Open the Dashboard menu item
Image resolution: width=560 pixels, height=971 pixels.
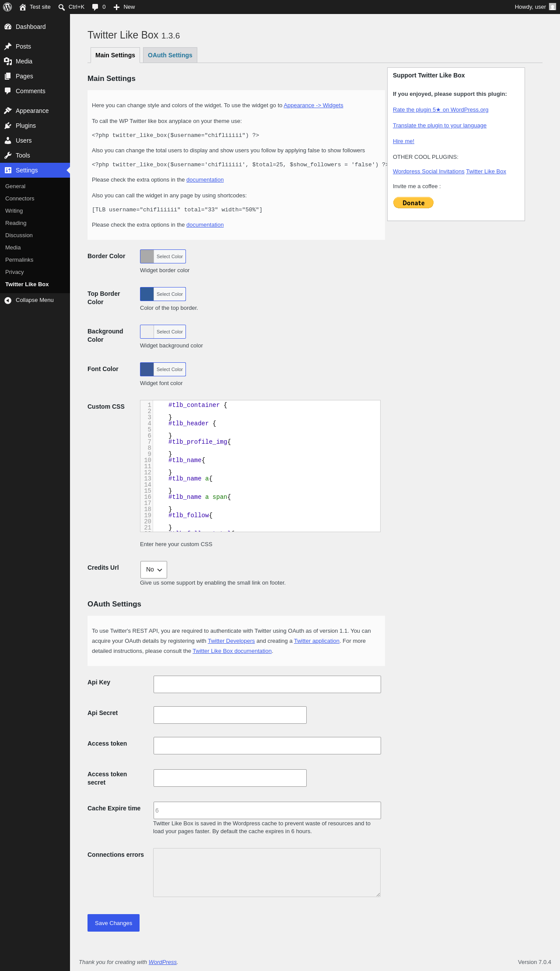35,27
